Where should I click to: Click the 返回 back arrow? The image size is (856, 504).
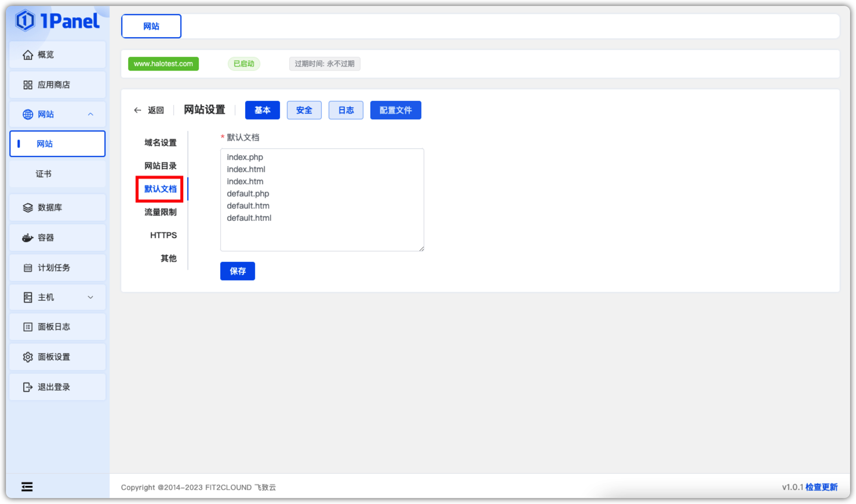tap(138, 110)
